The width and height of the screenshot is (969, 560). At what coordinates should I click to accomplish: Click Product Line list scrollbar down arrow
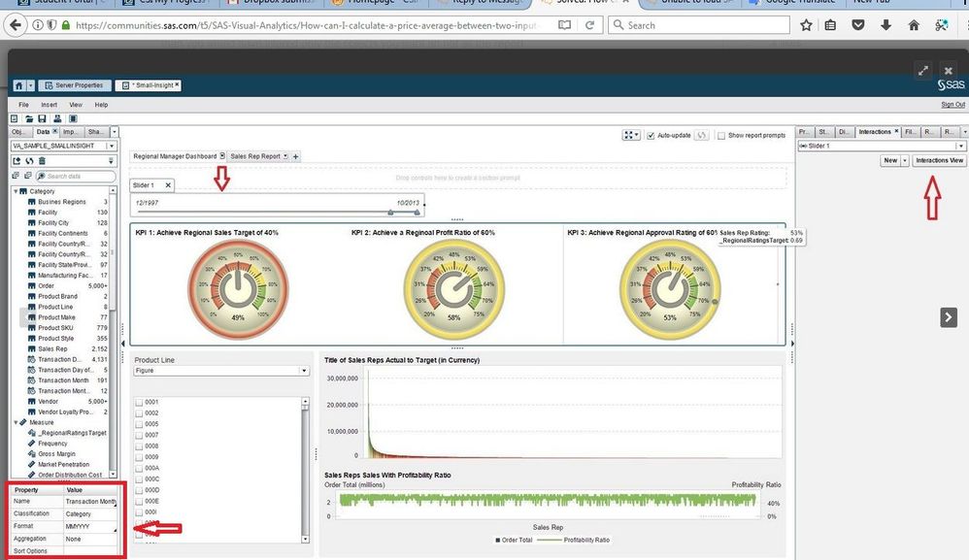305,539
